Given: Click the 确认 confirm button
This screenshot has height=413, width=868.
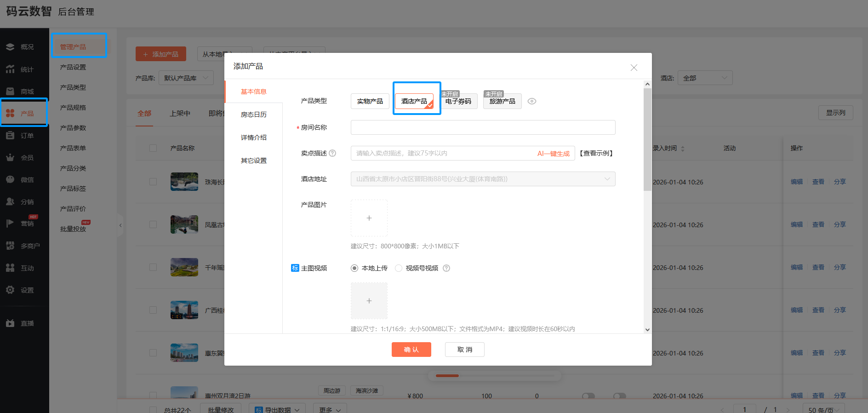Looking at the screenshot, I should (411, 350).
